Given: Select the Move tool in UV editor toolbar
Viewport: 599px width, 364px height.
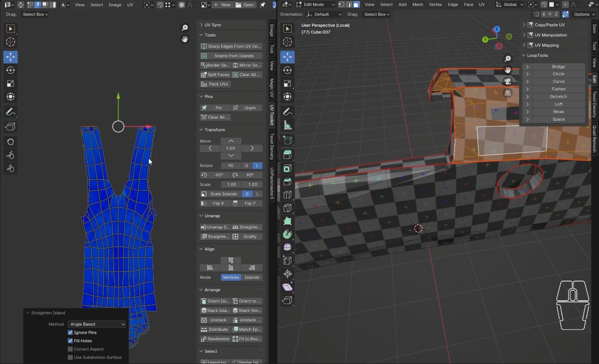Looking at the screenshot, I should pyautogui.click(x=11, y=57).
